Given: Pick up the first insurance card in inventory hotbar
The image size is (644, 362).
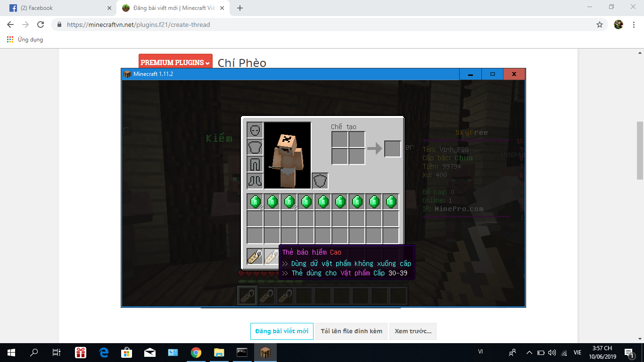Looking at the screenshot, I should click(x=255, y=256).
